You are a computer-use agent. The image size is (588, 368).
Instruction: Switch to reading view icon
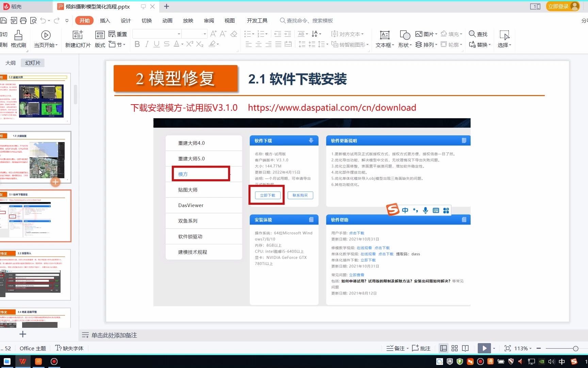click(465, 348)
